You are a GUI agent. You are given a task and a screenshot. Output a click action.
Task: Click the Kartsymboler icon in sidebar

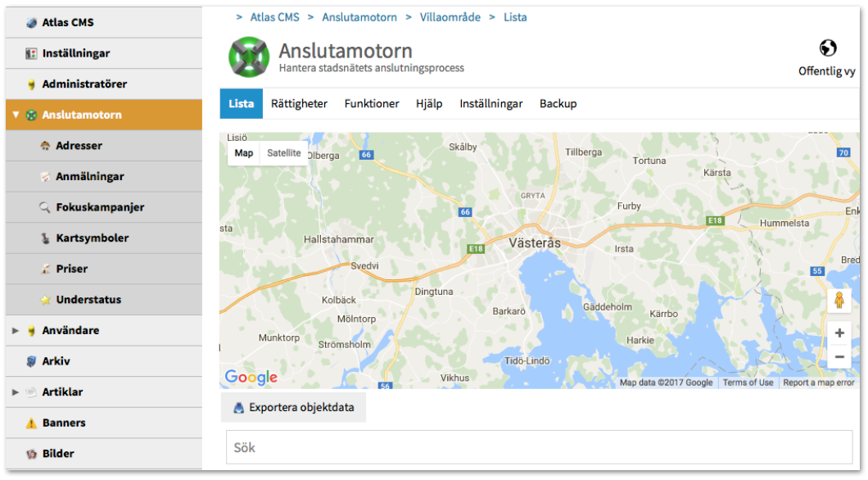coord(45,238)
